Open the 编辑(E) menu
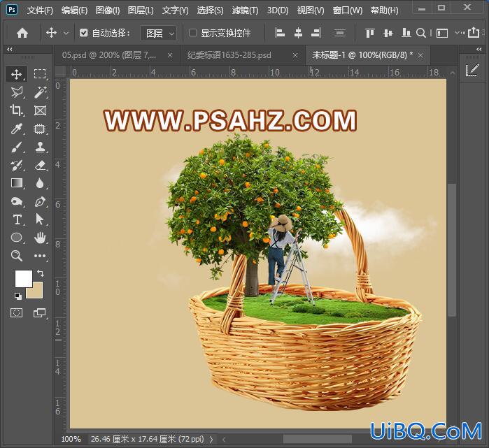Image resolution: width=489 pixels, height=448 pixels. 74,10
